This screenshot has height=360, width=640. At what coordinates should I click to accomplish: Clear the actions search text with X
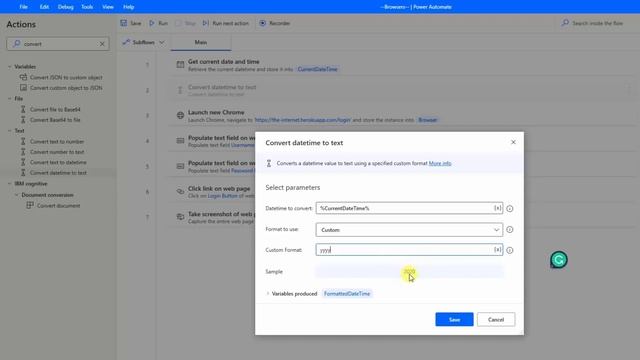pyautogui.click(x=102, y=44)
